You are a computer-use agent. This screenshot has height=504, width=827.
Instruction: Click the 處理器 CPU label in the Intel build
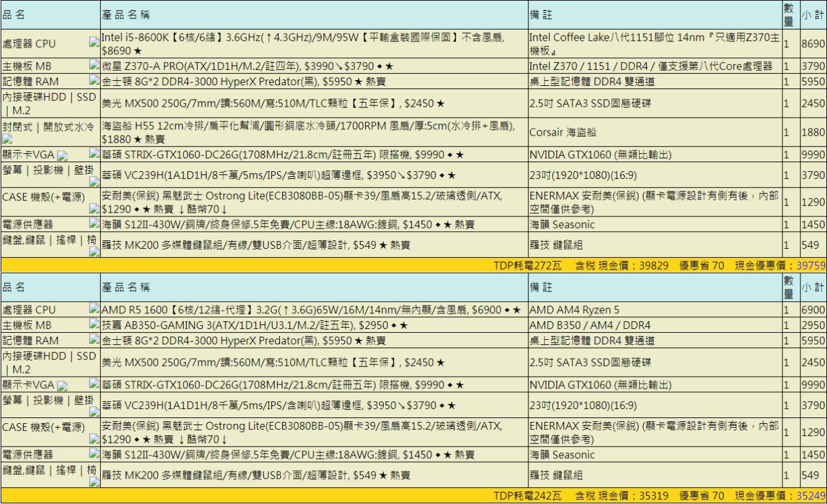[29, 44]
